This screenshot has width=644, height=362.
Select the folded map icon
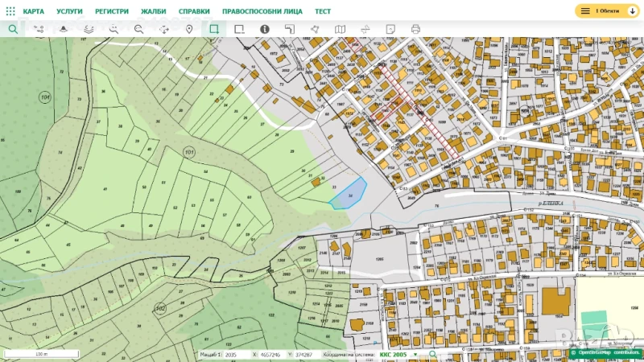click(x=340, y=29)
